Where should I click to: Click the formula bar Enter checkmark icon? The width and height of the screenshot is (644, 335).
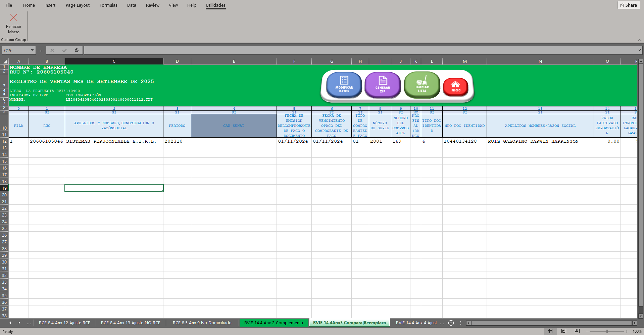64,50
